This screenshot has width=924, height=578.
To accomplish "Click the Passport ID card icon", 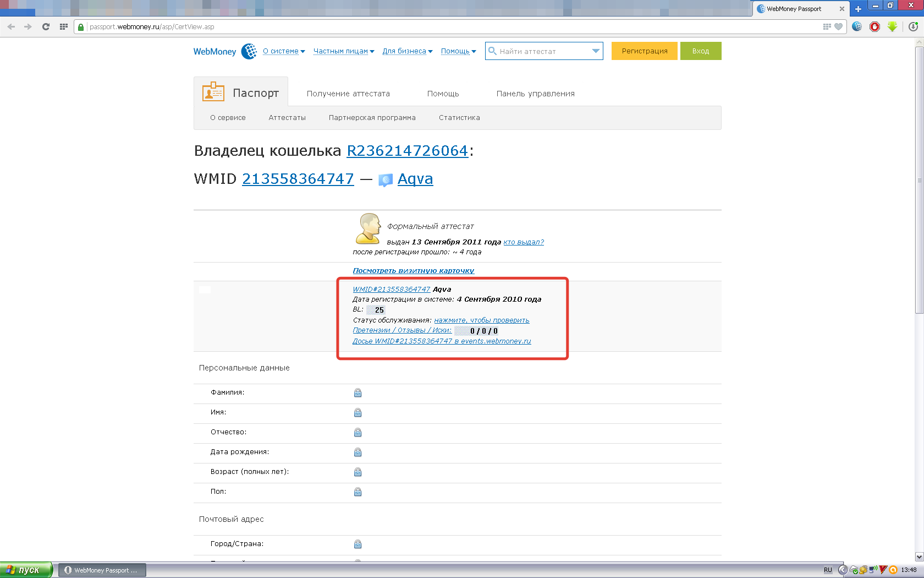I will 213,92.
